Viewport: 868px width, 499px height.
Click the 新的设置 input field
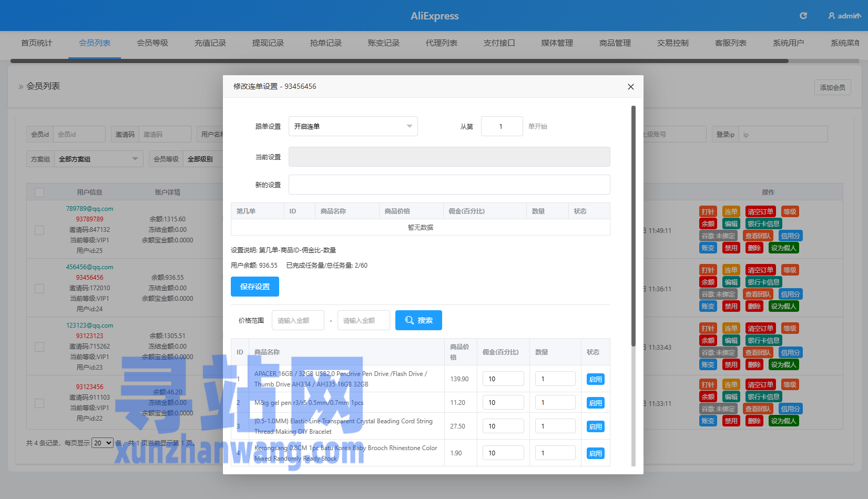(450, 185)
